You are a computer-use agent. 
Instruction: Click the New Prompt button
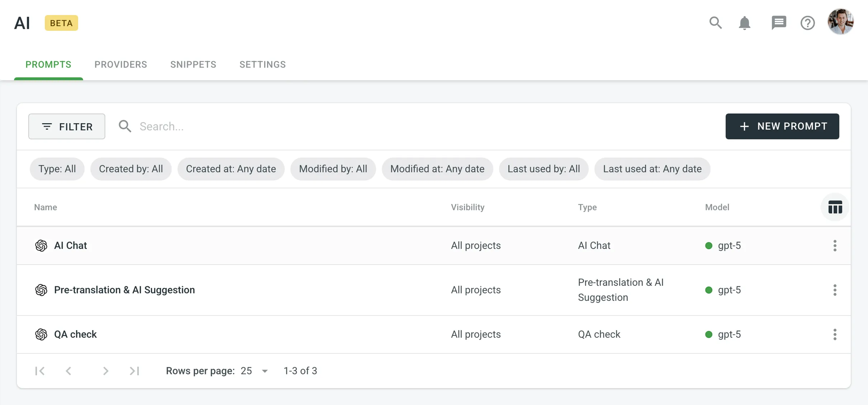782,126
